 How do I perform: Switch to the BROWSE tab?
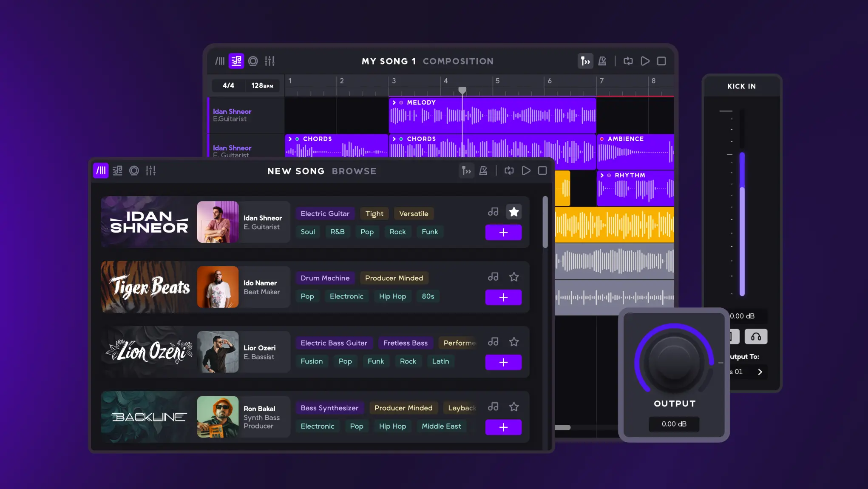click(355, 171)
